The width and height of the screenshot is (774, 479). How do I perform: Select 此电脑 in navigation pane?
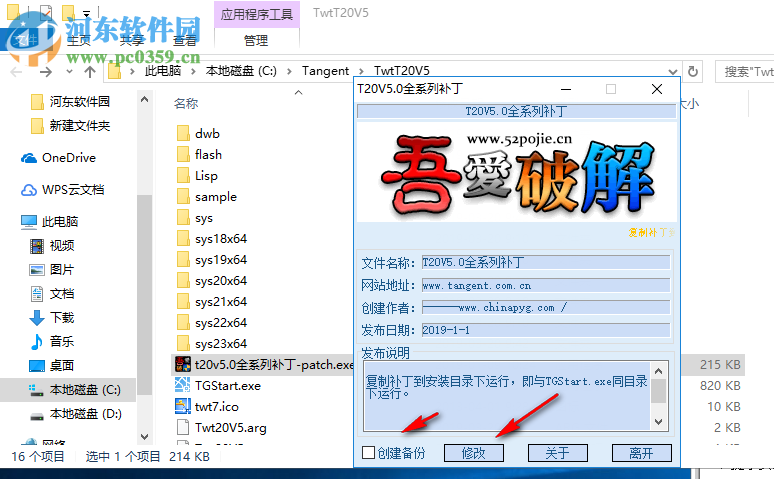coord(49,221)
